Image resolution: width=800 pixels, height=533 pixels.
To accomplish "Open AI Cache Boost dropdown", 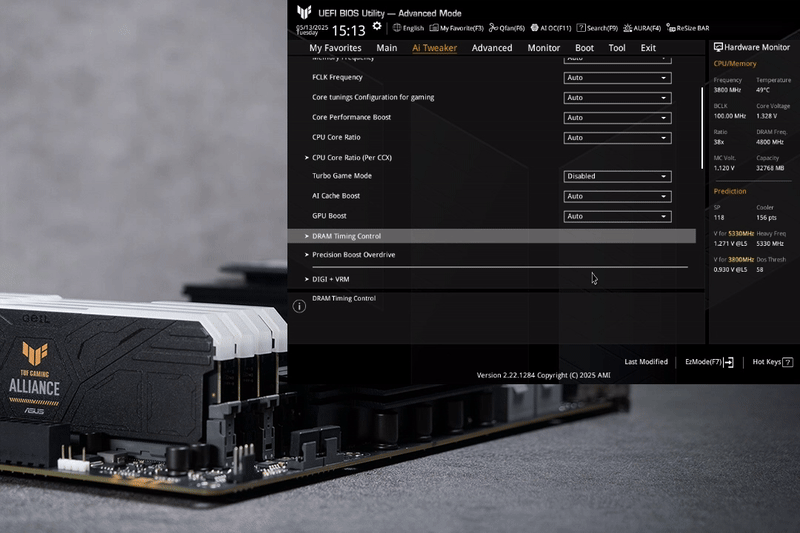I will pos(617,196).
